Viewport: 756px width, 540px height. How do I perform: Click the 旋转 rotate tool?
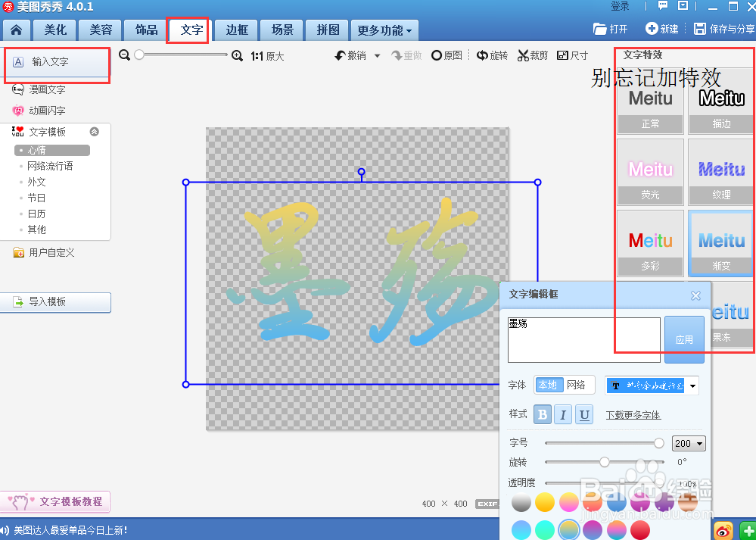492,55
